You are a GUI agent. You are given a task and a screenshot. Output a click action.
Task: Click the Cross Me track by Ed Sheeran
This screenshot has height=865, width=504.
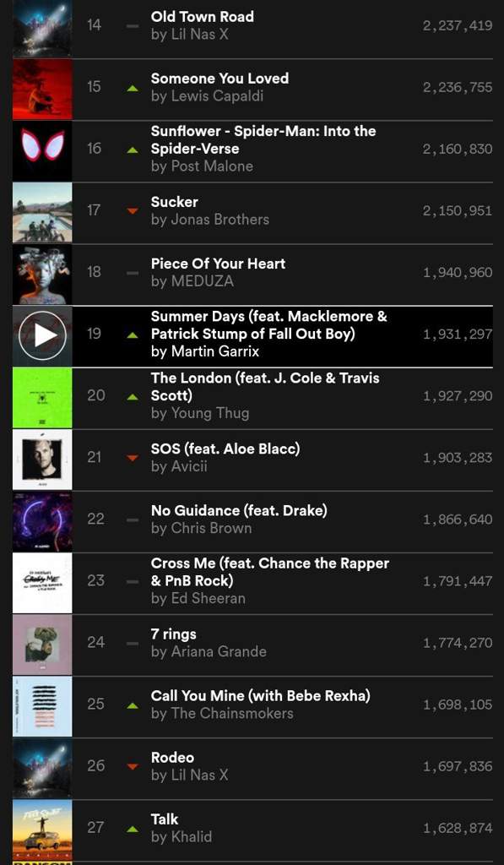[x=252, y=581]
